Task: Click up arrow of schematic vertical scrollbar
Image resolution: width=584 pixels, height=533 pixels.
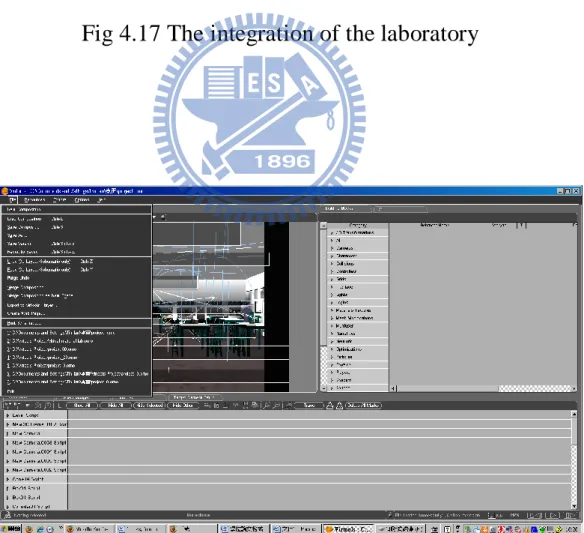Action: (x=574, y=414)
